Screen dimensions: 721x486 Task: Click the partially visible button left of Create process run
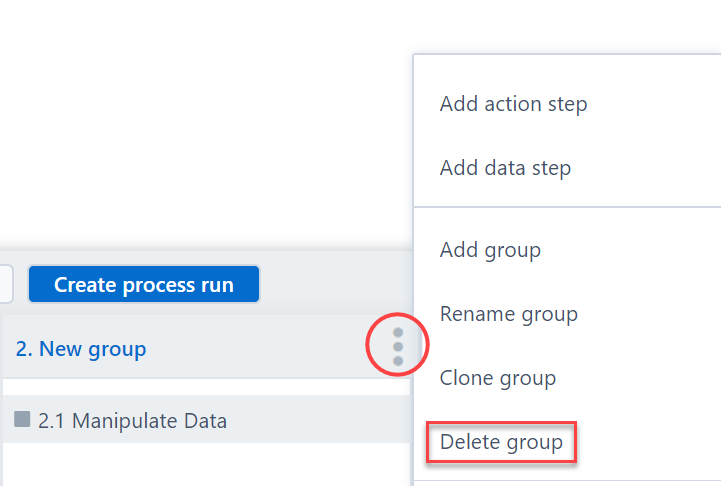click(6, 284)
